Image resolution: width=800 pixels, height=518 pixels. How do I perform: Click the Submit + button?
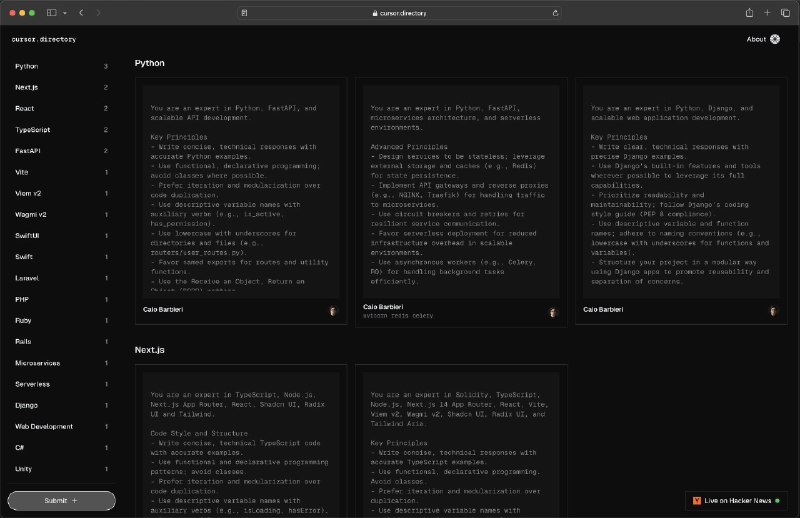(x=61, y=501)
